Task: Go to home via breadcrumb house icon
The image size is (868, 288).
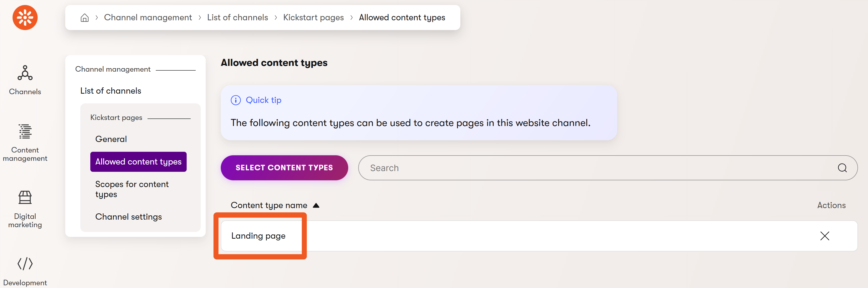Action: pos(85,18)
